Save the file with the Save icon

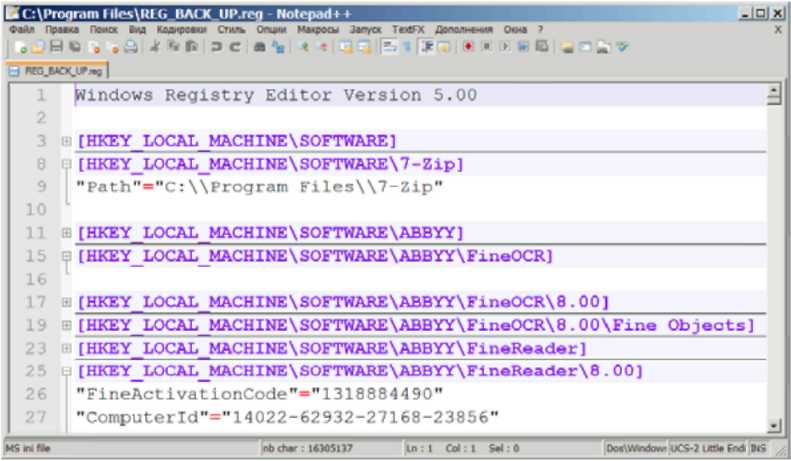(x=56, y=47)
